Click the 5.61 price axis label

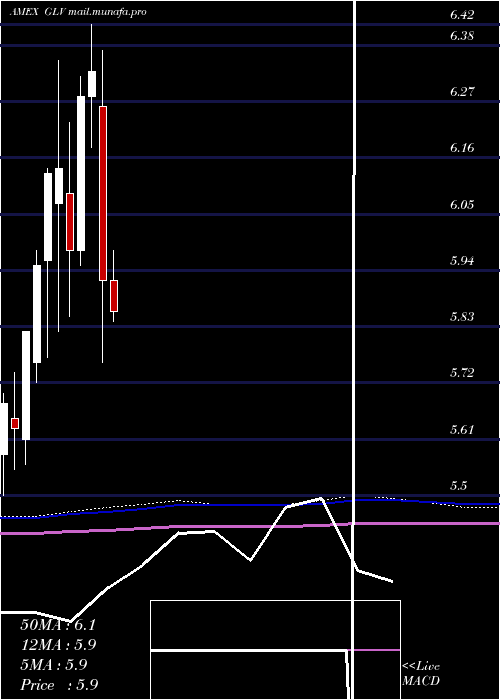[462, 429]
